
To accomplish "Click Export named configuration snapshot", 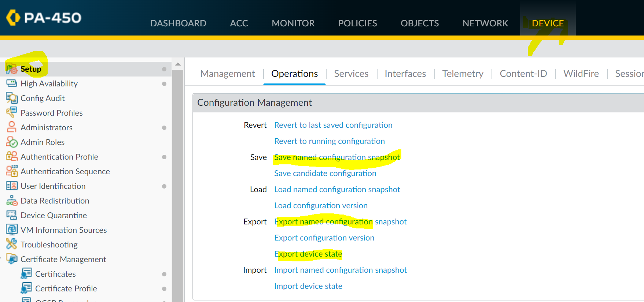I will (341, 221).
